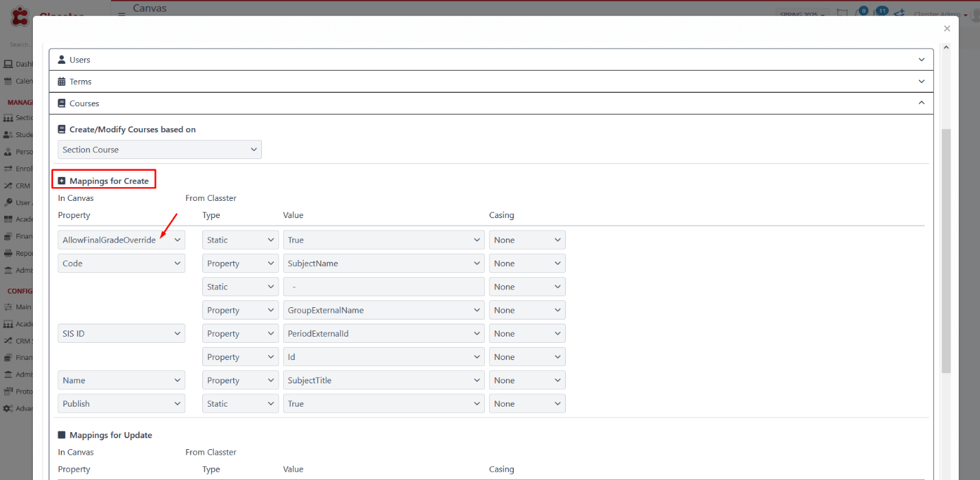Click the square icon beside Mappings for Update
Image resolution: width=980 pixels, height=480 pixels.
point(62,435)
